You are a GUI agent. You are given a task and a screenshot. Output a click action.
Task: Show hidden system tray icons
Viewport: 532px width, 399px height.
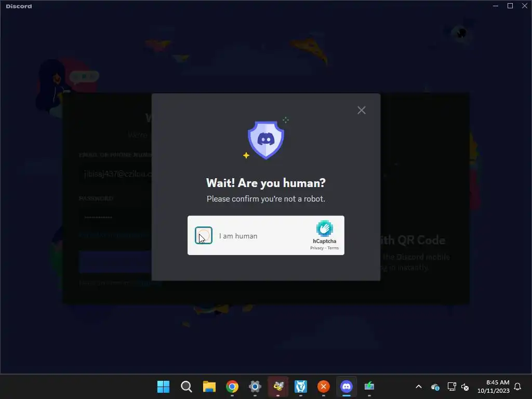pos(419,387)
